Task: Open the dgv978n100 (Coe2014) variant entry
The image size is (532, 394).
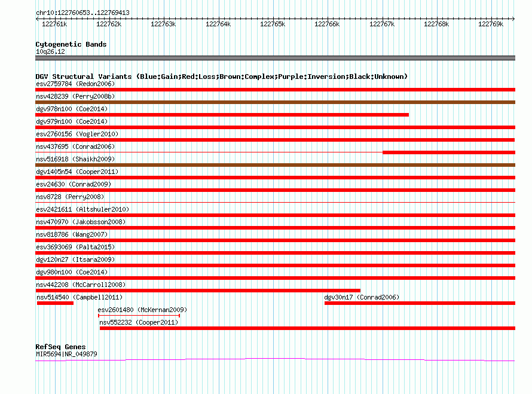Action: [x=72, y=109]
